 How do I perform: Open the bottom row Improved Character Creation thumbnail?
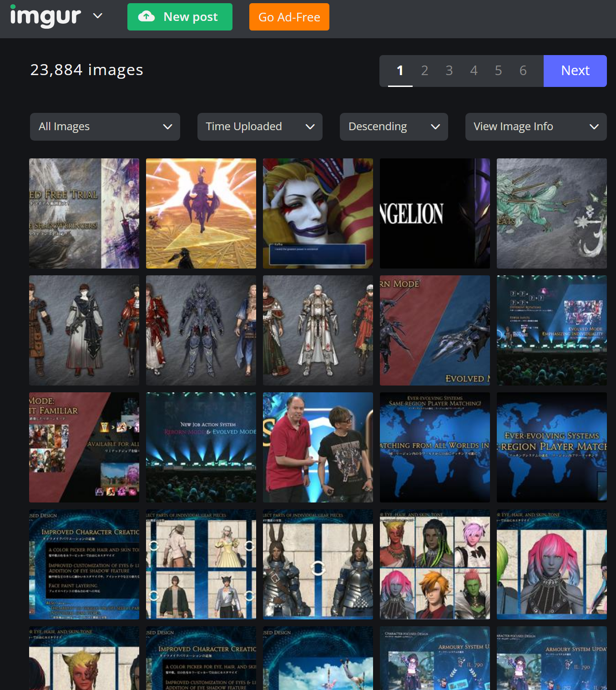(x=201, y=658)
